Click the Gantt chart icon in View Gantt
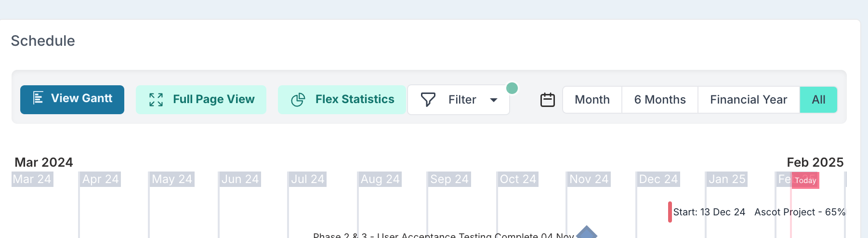This screenshot has width=868, height=238. 38,98
